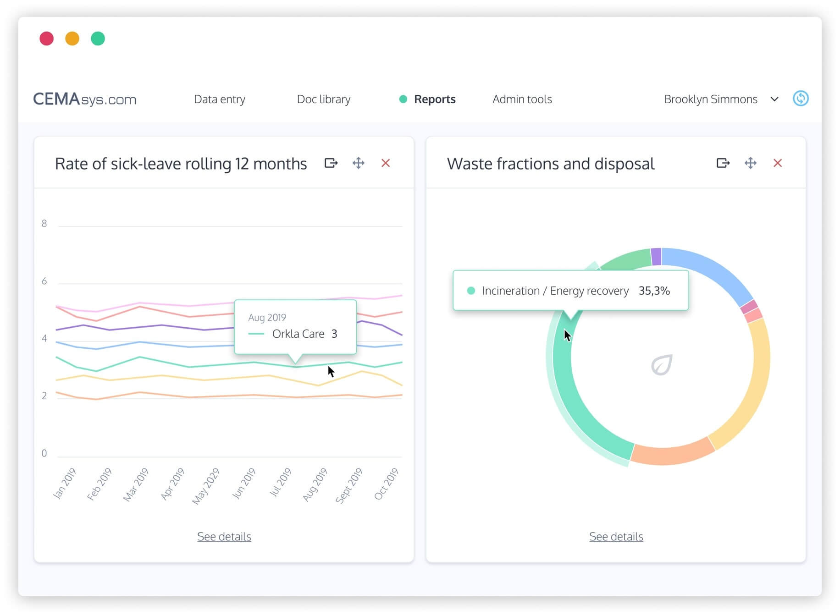Click the blue sync refresh icon

pos(801,99)
